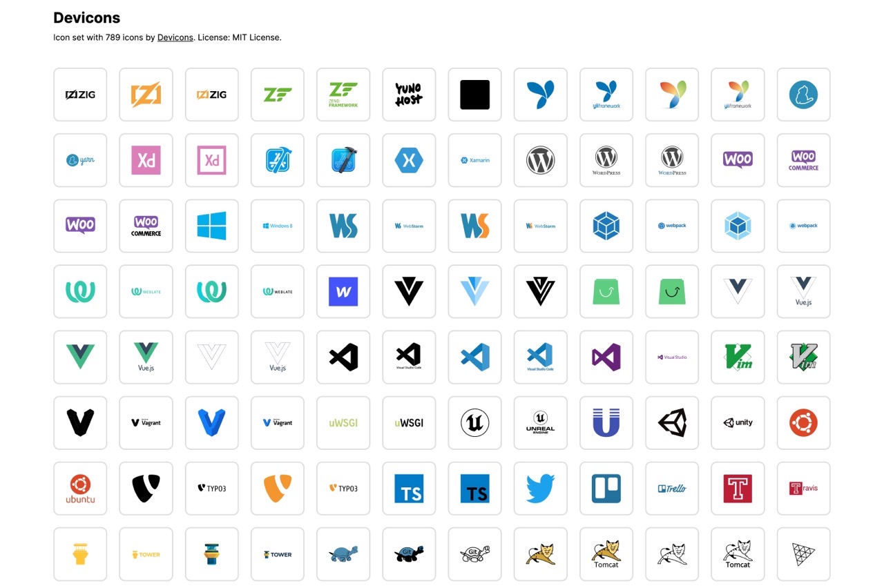Viewport: 884px width, 588px height.
Task: Select the Visual Studio wordmark icon
Action: pyautogui.click(x=672, y=357)
